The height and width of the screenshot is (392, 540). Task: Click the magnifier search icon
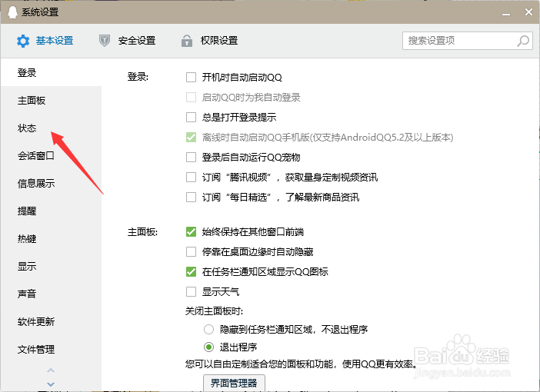[523, 41]
